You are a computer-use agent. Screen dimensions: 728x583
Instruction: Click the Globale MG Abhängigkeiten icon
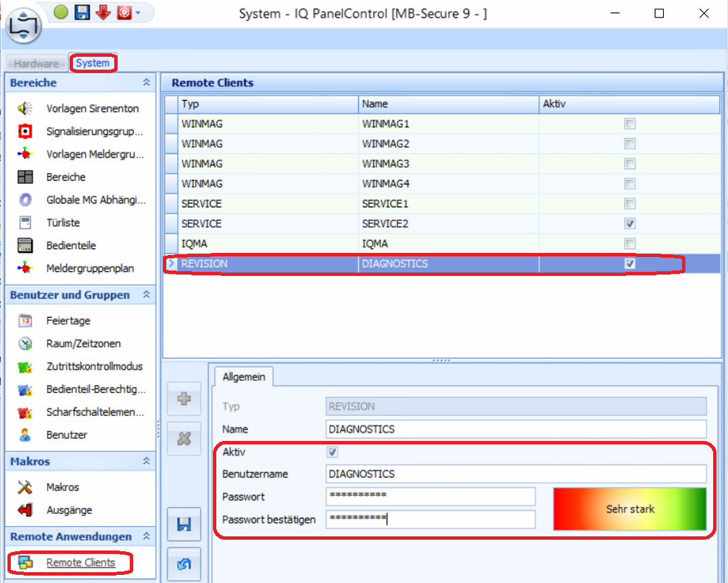pyautogui.click(x=25, y=200)
